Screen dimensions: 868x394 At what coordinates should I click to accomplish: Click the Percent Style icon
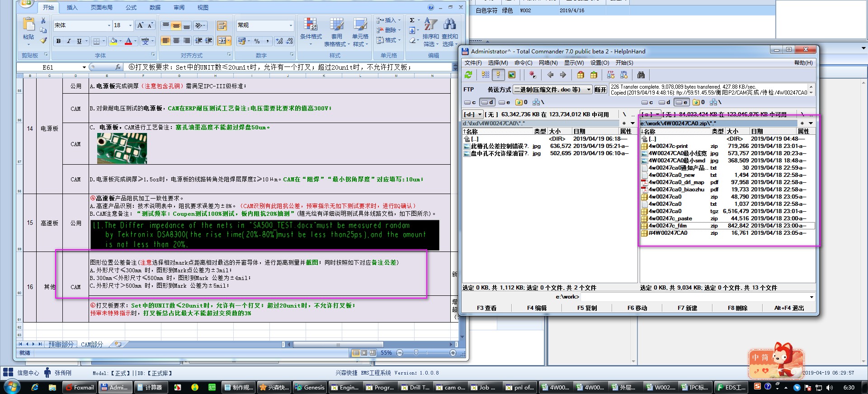pyautogui.click(x=257, y=41)
